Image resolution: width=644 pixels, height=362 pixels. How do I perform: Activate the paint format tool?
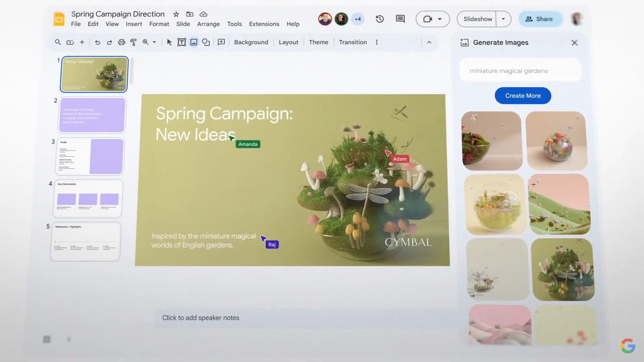(133, 42)
